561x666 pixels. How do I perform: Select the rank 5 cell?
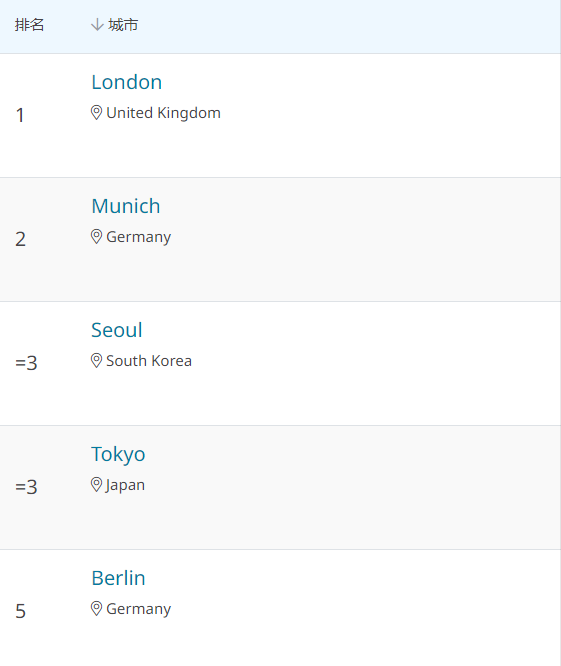[x=20, y=611]
